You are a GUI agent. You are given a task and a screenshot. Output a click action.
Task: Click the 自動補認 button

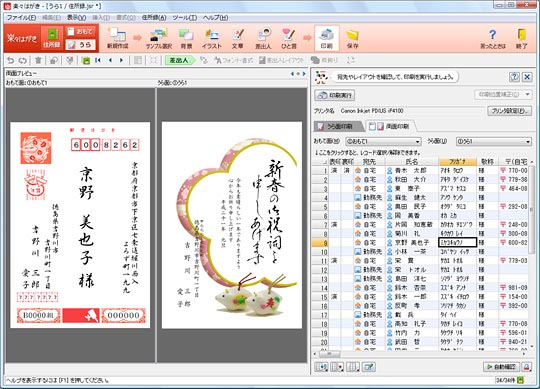coord(501,367)
